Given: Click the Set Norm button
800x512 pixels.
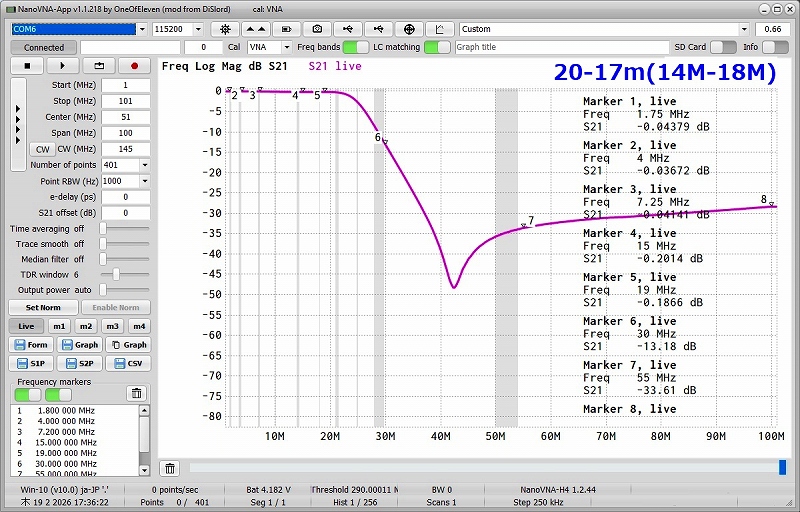Looking at the screenshot, I should coord(43,307).
